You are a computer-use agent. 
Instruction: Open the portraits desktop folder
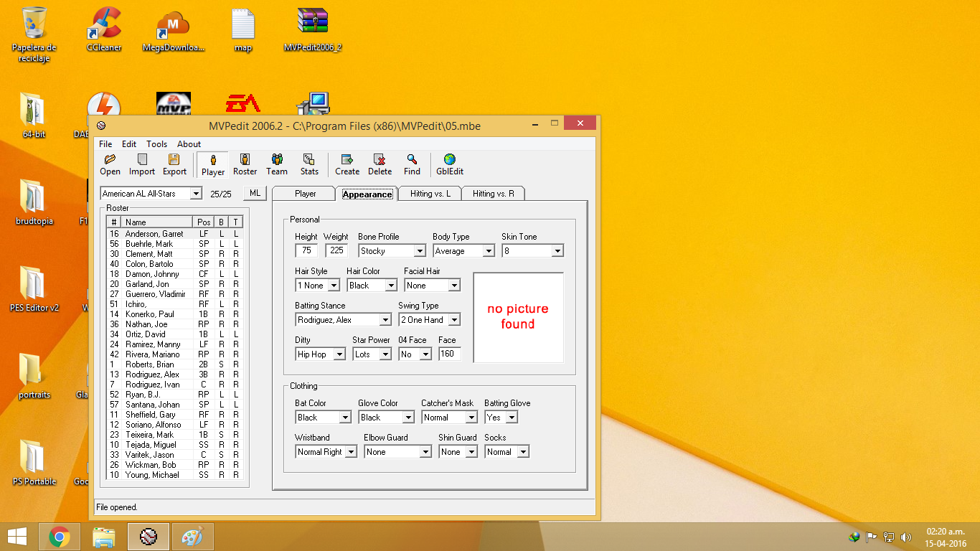tap(34, 376)
